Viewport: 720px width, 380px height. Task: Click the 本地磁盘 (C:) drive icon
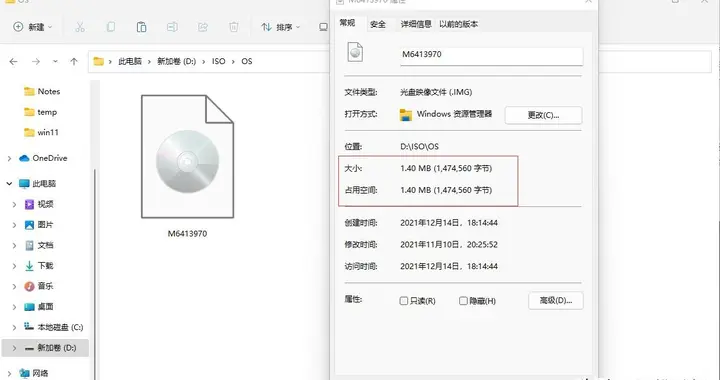[x=29, y=327]
